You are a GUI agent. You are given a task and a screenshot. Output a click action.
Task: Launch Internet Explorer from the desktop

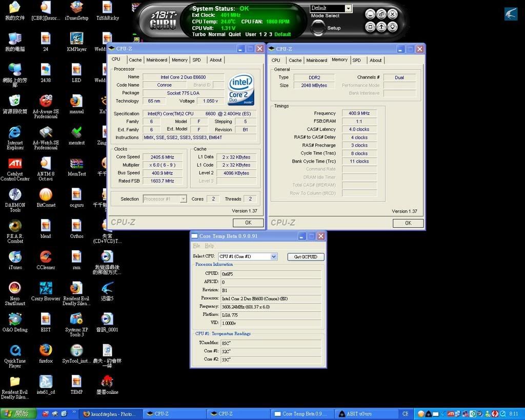[x=15, y=137]
